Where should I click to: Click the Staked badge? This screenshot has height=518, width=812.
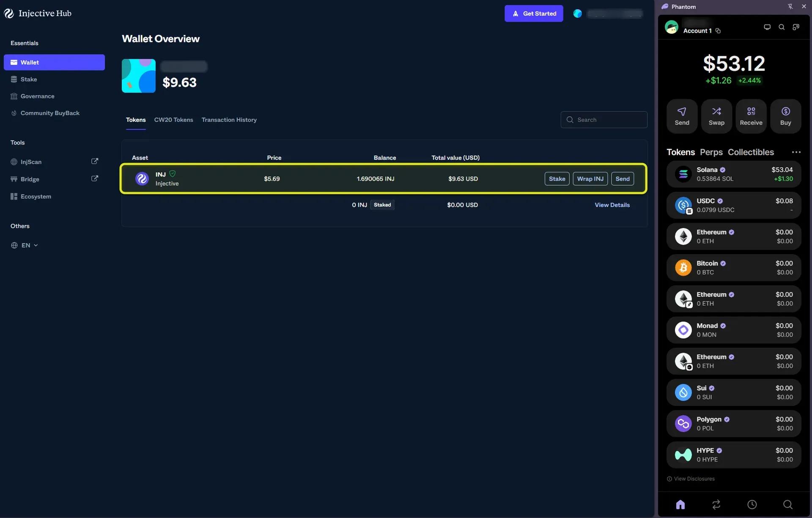(x=382, y=205)
